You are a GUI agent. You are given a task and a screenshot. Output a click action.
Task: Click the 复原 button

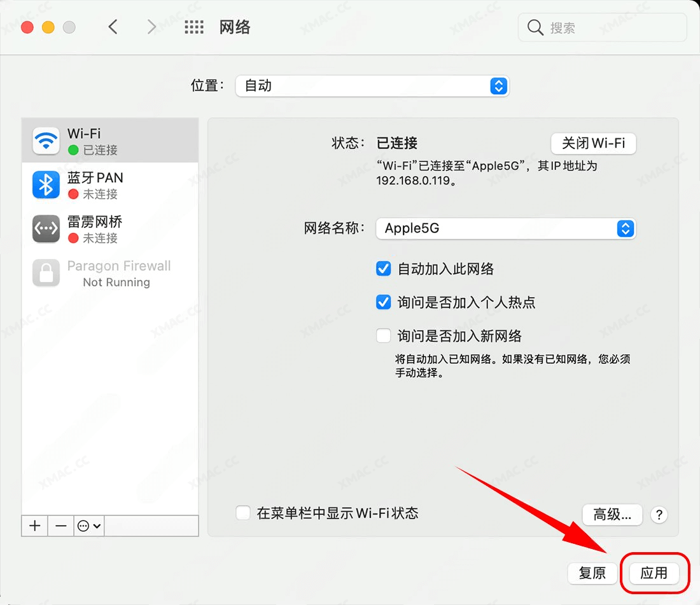pos(592,573)
